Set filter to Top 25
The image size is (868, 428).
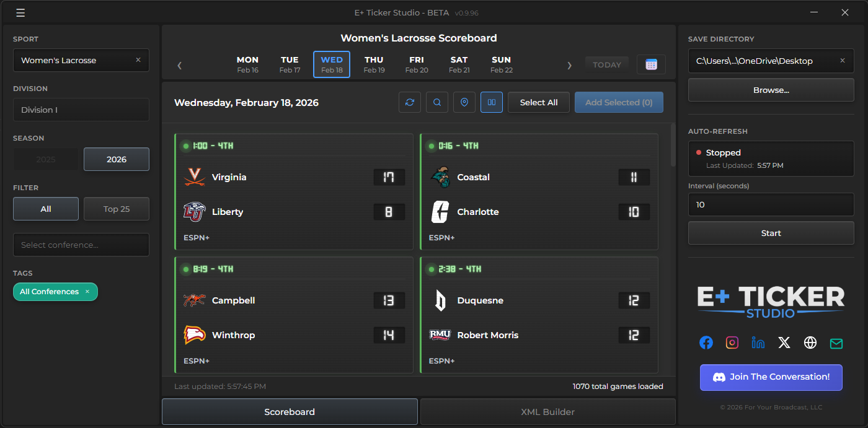[x=117, y=209]
